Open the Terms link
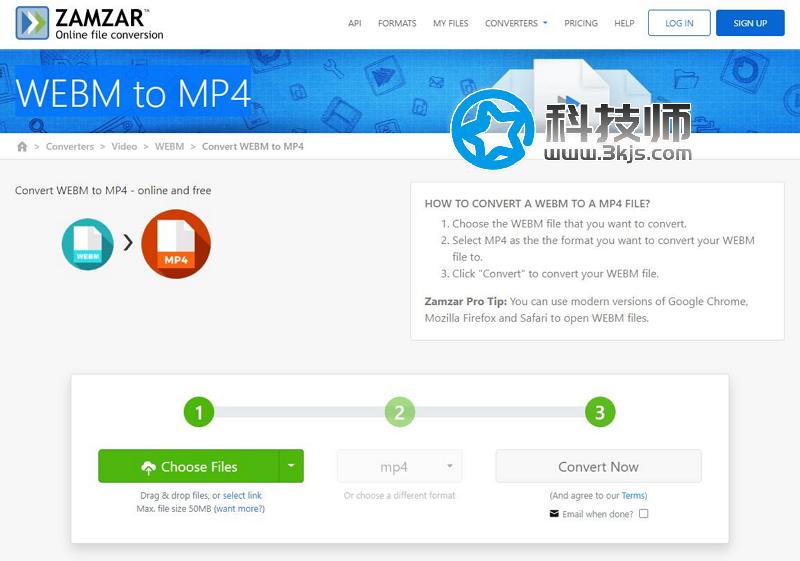This screenshot has width=800, height=561. 633,495
